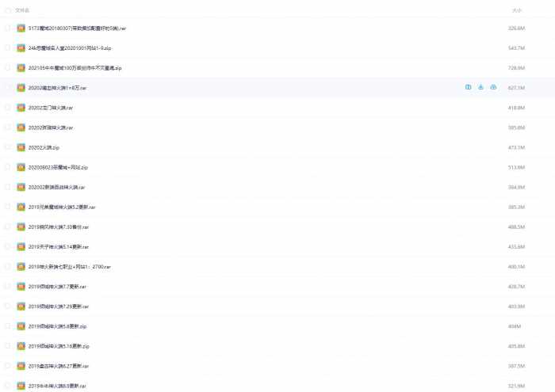Screen dimensions: 555x392
Task: Check the box for the 5173魔域20180307 file
Action: pos(7,28)
